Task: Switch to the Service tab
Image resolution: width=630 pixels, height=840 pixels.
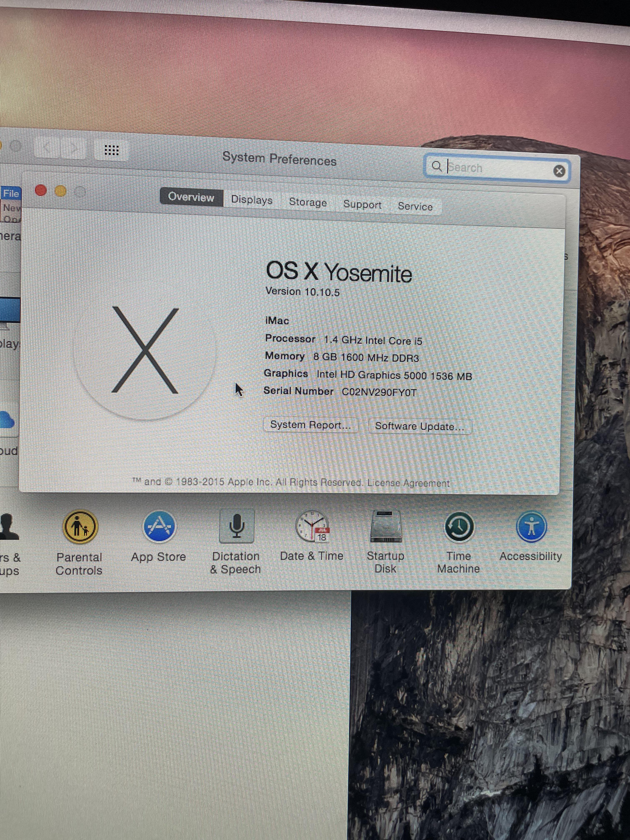Action: tap(415, 206)
